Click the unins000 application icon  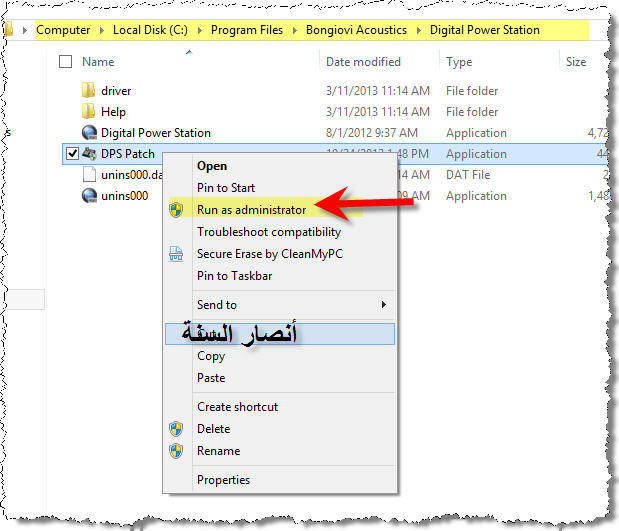(x=90, y=195)
